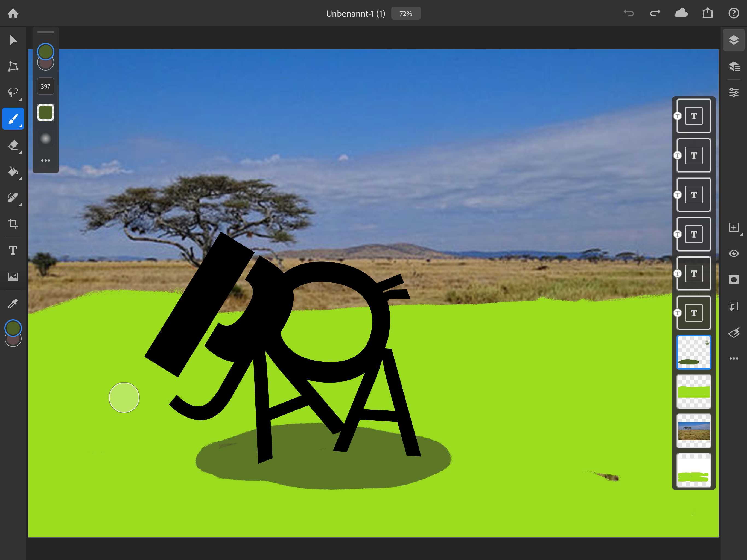Toggle compact layer view panel
This screenshot has width=747, height=560.
(734, 40)
